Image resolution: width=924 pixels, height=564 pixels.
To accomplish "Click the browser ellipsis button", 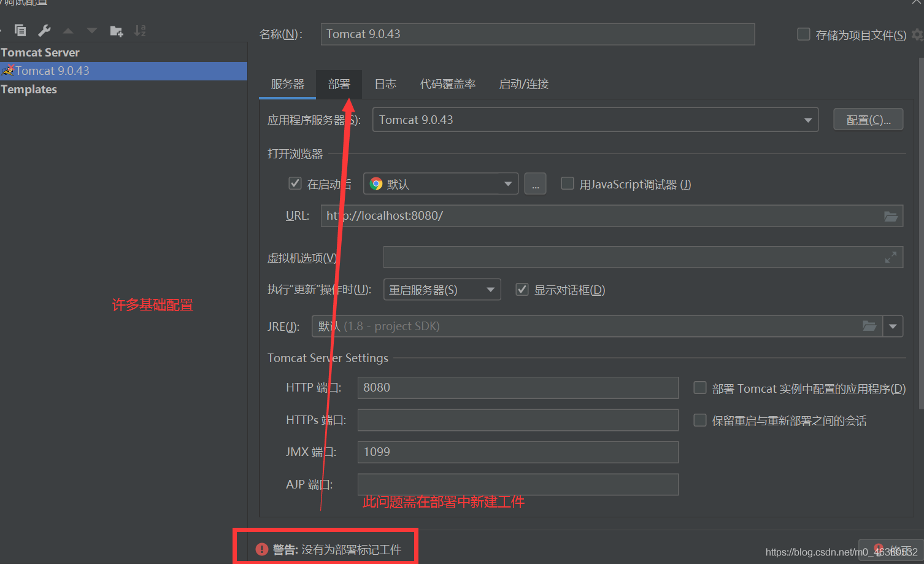I will point(535,184).
